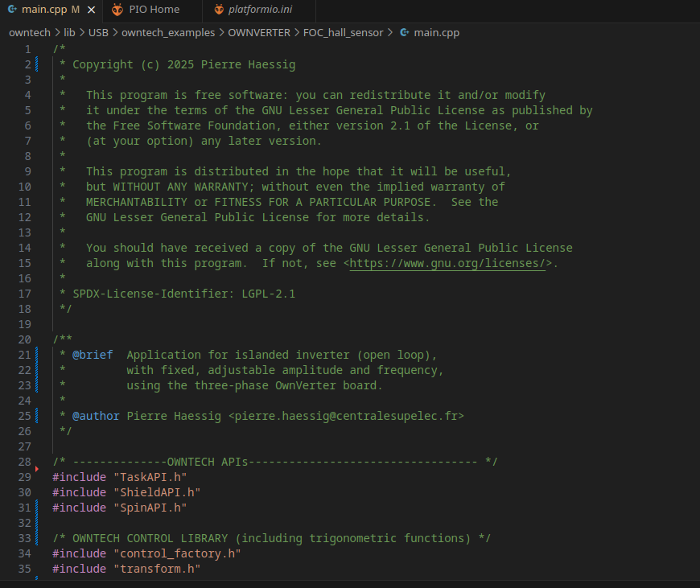Click the "control_factory.h" include string
Image resolution: width=700 pixels, height=588 pixels.
tap(176, 553)
